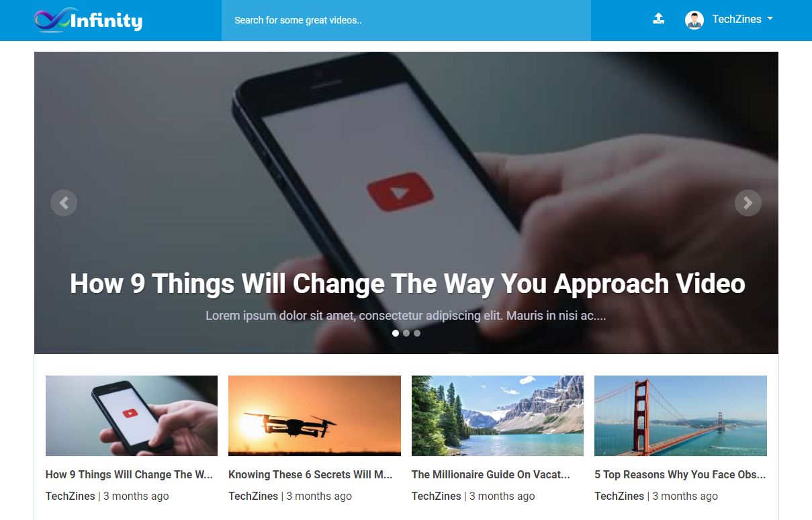
Task: Click the upload video icon
Action: (x=658, y=19)
